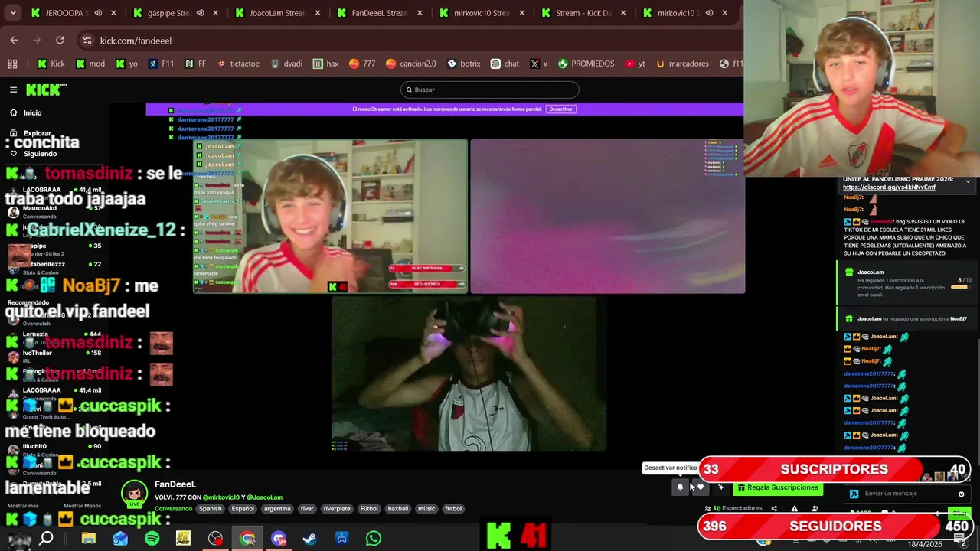Viewport: 980px width, 551px height.
Task: Open OBS Studio from the taskbar
Action: [215, 539]
